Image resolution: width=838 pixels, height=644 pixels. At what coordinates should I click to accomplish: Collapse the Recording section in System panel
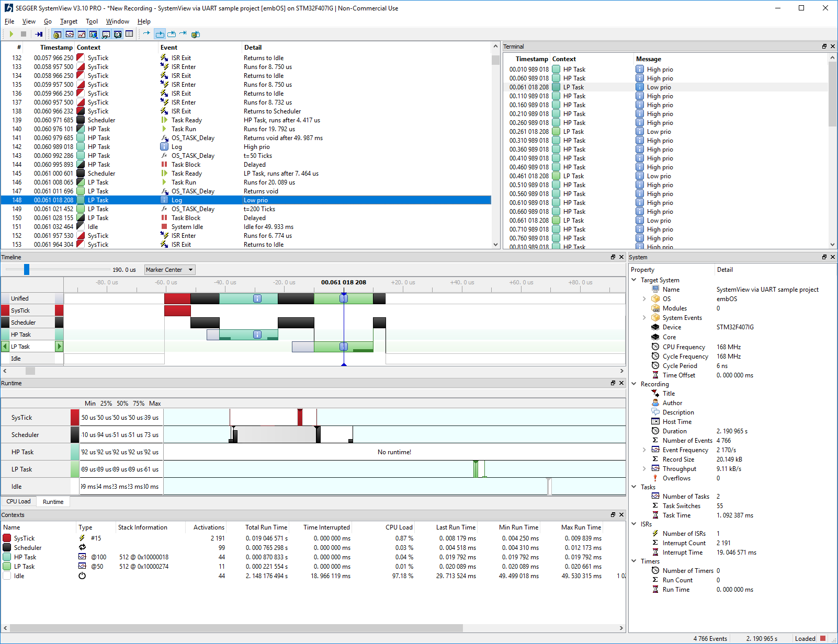coord(634,384)
